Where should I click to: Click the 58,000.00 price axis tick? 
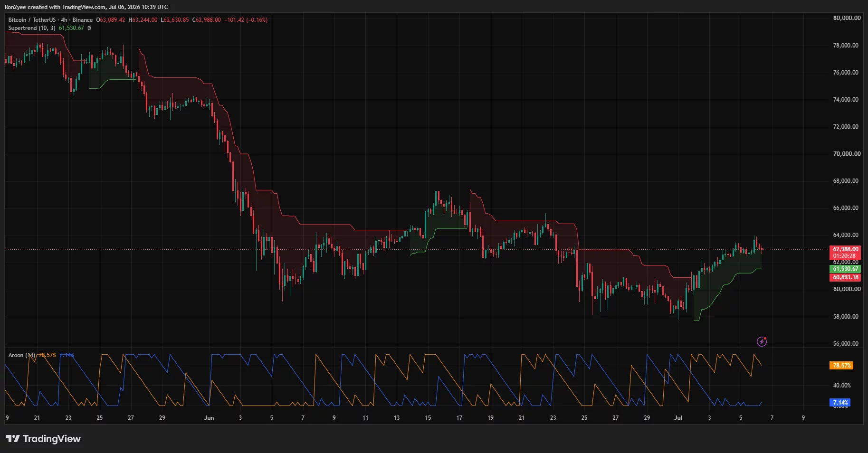point(847,317)
